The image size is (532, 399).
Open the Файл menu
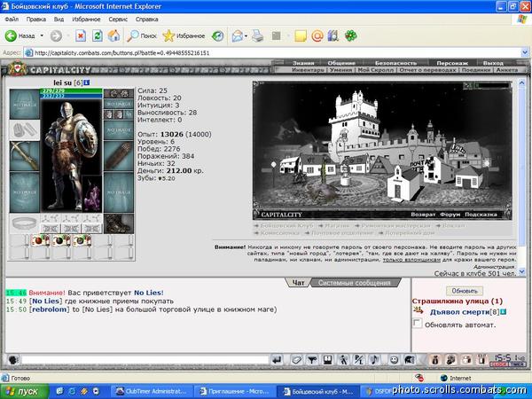click(12, 20)
